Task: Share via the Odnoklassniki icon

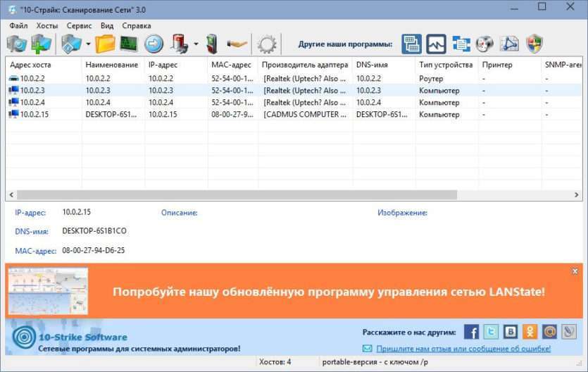Action: point(530,332)
